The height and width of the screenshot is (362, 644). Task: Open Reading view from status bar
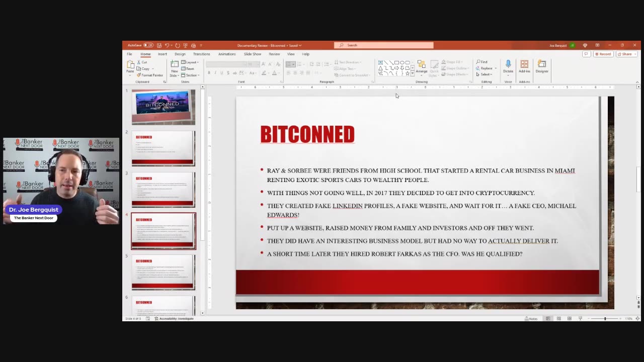pos(569,318)
